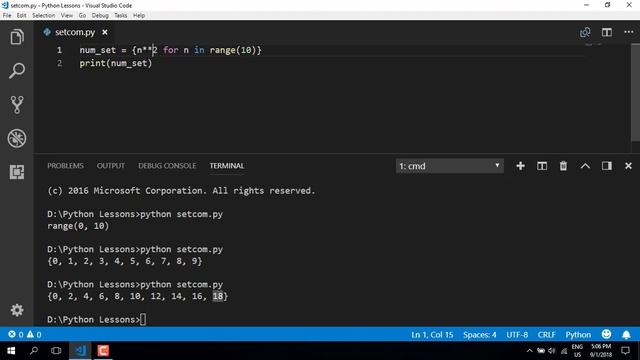Viewport: 640px width, 360px height.
Task: Show hidden system tray icons
Action: (x=529, y=351)
